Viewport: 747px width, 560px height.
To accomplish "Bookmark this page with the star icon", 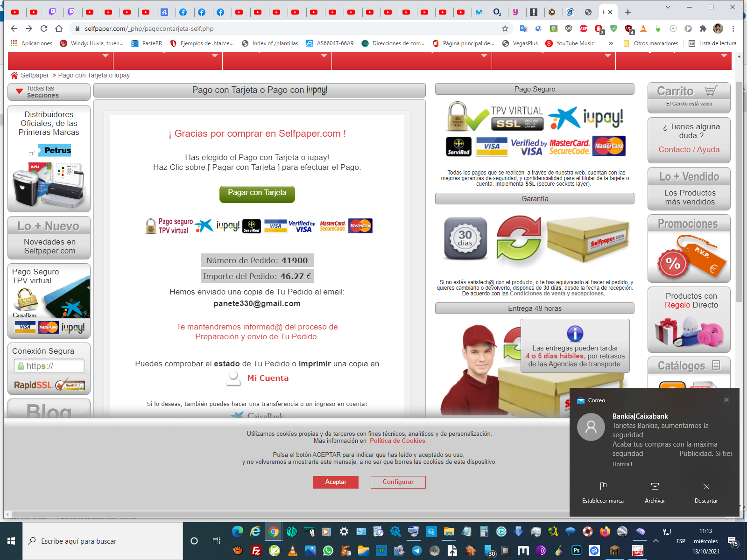I will click(x=505, y=28).
